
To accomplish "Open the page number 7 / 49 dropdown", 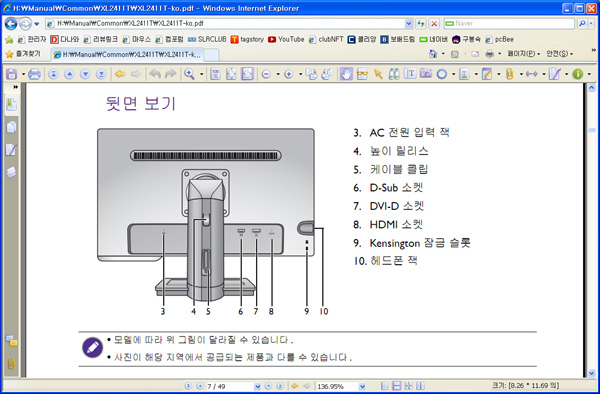I will pyautogui.click(x=258, y=386).
